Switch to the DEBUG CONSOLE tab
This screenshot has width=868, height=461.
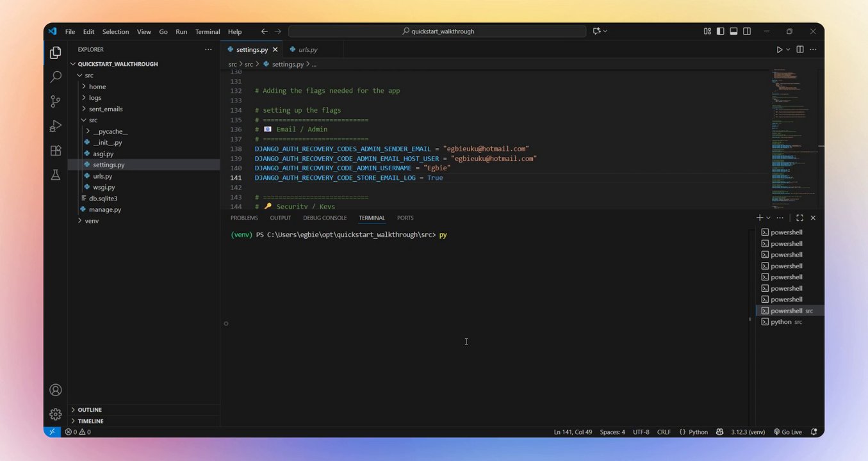[x=325, y=218]
